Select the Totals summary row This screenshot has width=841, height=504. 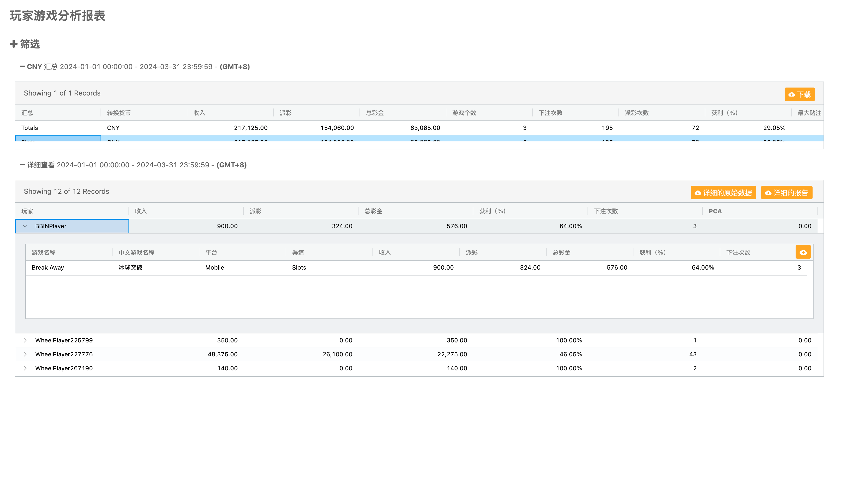click(x=29, y=128)
